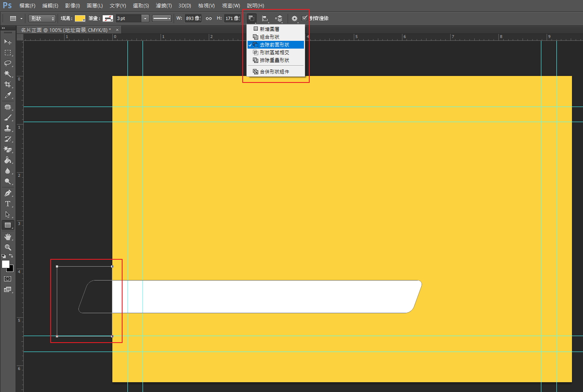
Task: Choose 去除前面形狀 in path operations menu
Action: click(x=276, y=45)
